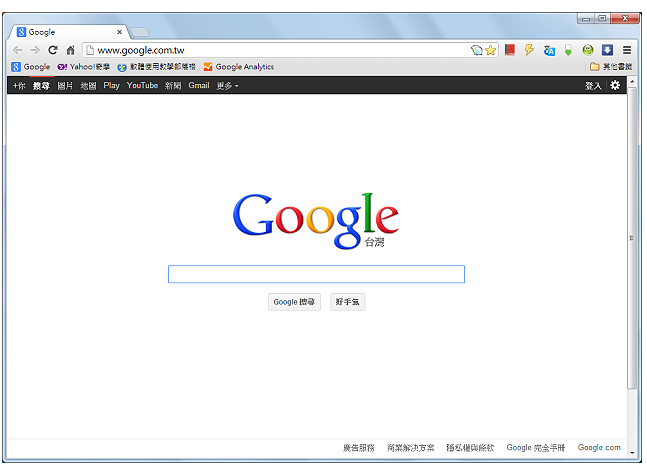Open 新聞 in the Google top bar
The width and height of the screenshot is (647, 465).
point(173,86)
